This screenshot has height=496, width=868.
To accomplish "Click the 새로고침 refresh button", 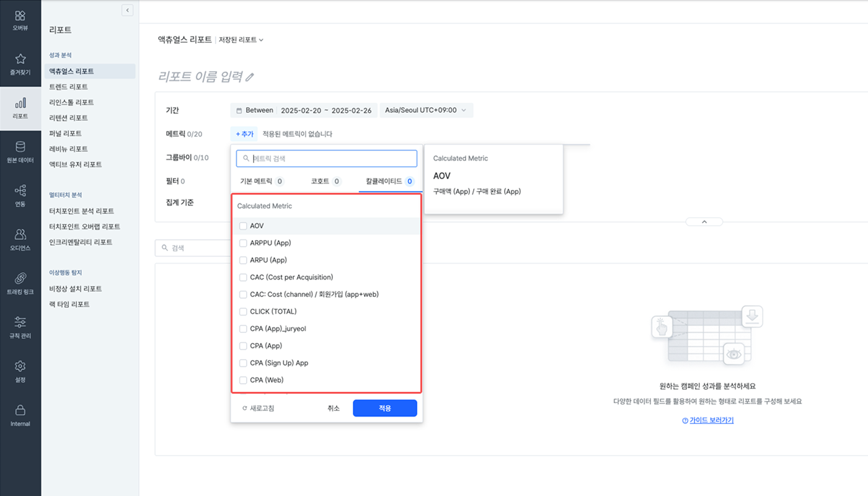I will coord(258,409).
